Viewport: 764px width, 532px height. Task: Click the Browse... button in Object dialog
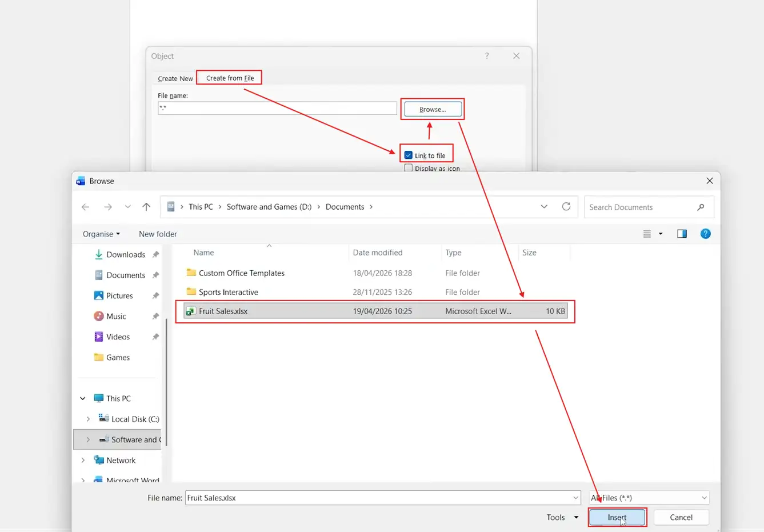click(433, 109)
